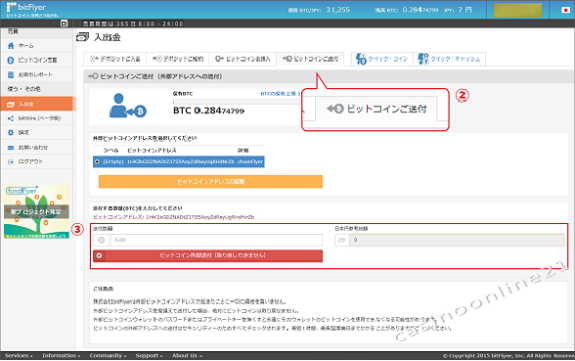
Task: Select the (Empty) address radio button
Action: point(97,161)
